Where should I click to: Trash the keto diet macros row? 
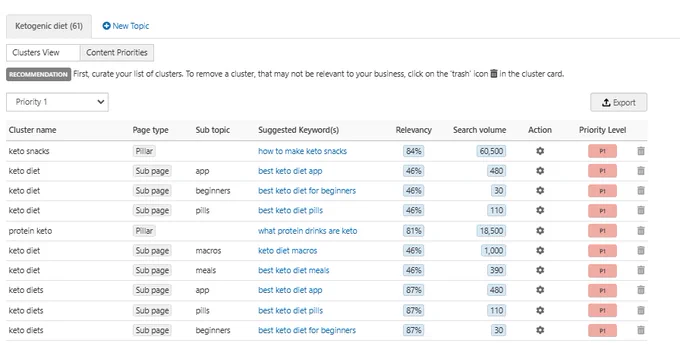point(641,250)
